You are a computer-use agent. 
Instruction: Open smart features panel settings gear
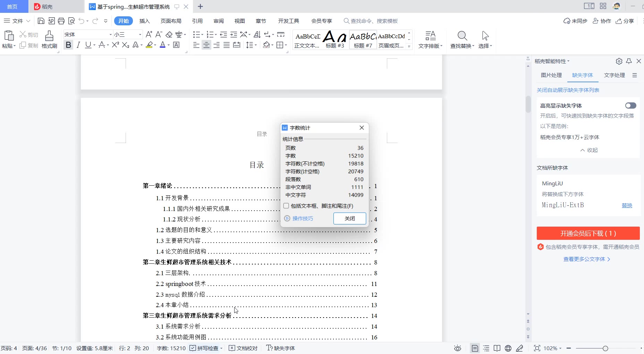[x=619, y=61]
